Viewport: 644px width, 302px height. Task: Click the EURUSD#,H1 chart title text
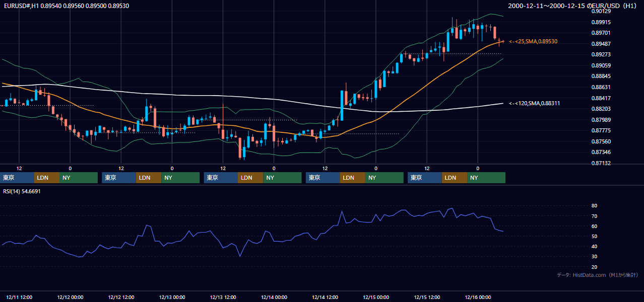pyautogui.click(x=66, y=6)
